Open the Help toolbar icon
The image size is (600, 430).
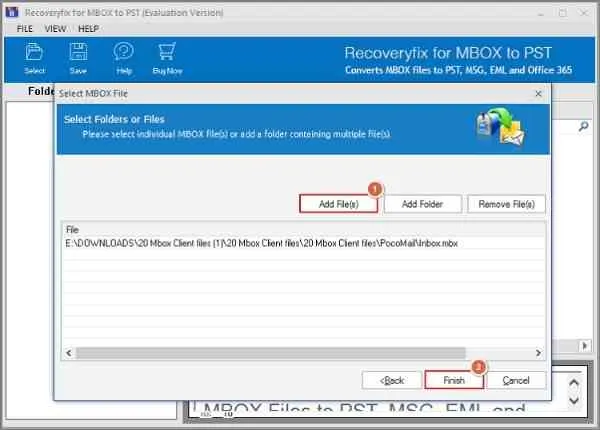tap(124, 59)
